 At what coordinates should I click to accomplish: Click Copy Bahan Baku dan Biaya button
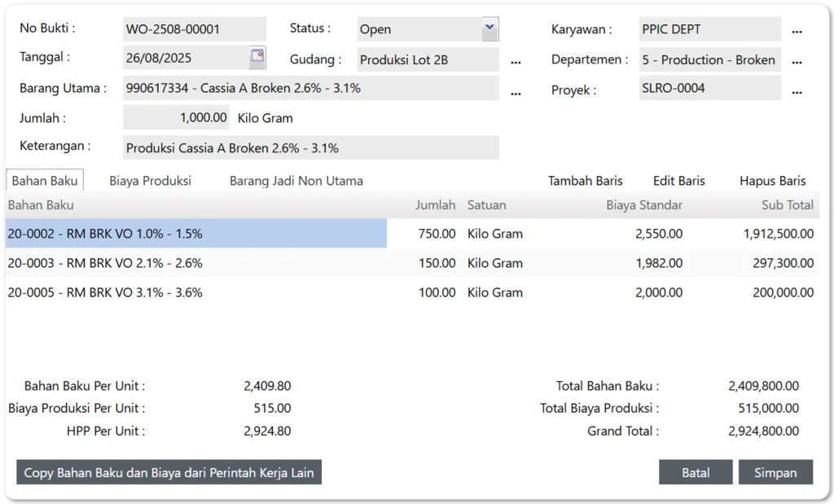169,472
